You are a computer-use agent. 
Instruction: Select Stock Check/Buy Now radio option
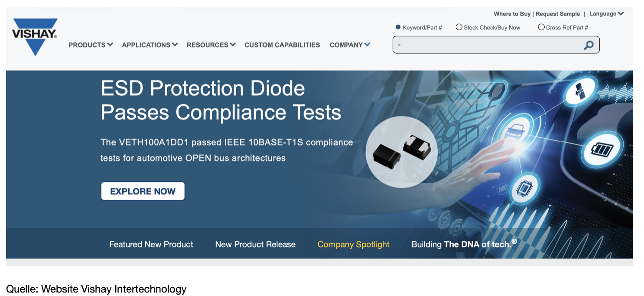[459, 27]
